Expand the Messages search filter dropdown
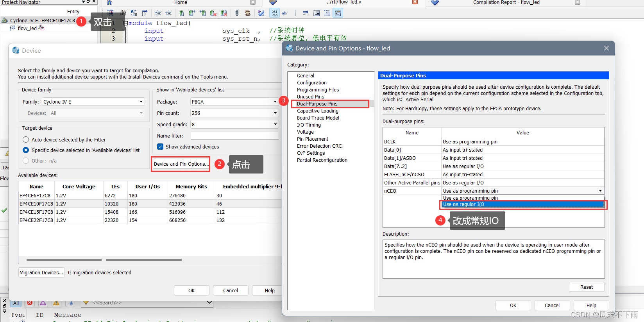 [209, 302]
